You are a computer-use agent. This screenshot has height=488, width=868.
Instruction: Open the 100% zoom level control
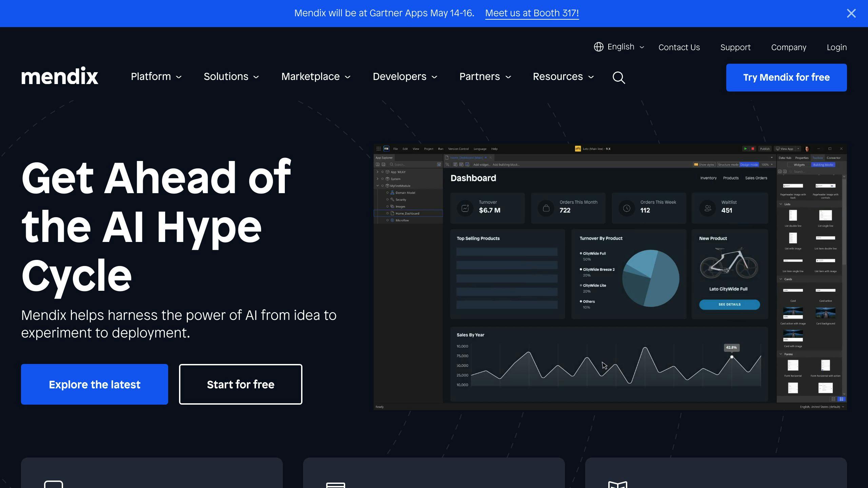(x=765, y=165)
